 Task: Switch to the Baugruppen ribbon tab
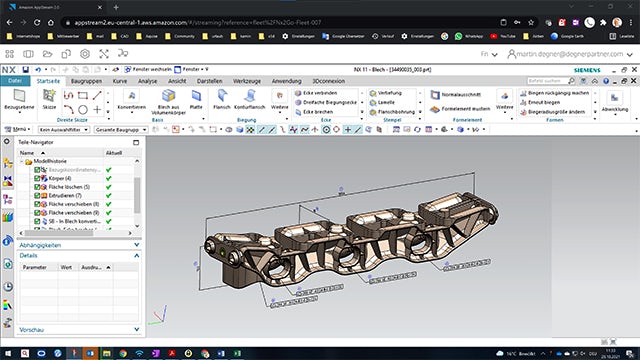click(86, 81)
